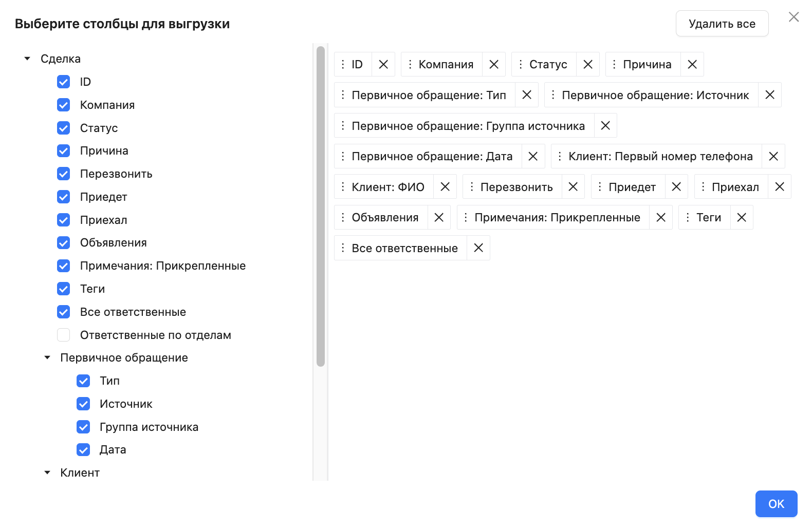The height and width of the screenshot is (529, 812).
Task: Remove the Компания column chip
Action: click(x=493, y=64)
